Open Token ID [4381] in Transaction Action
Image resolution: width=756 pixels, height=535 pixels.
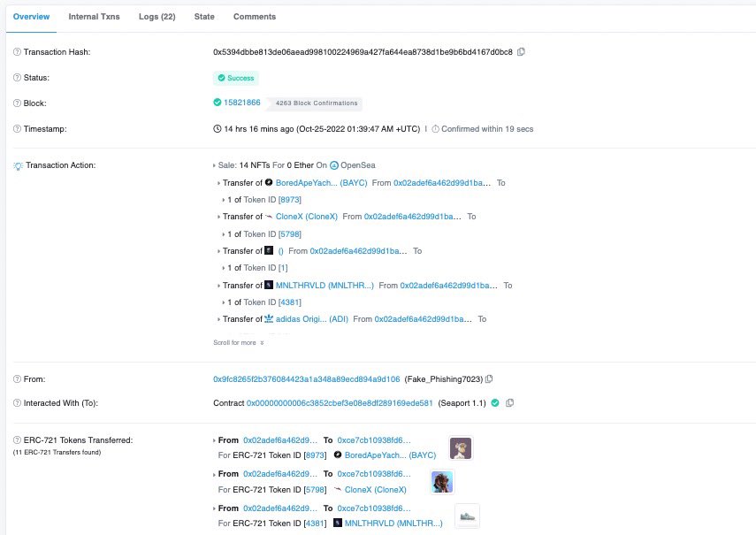coord(290,302)
